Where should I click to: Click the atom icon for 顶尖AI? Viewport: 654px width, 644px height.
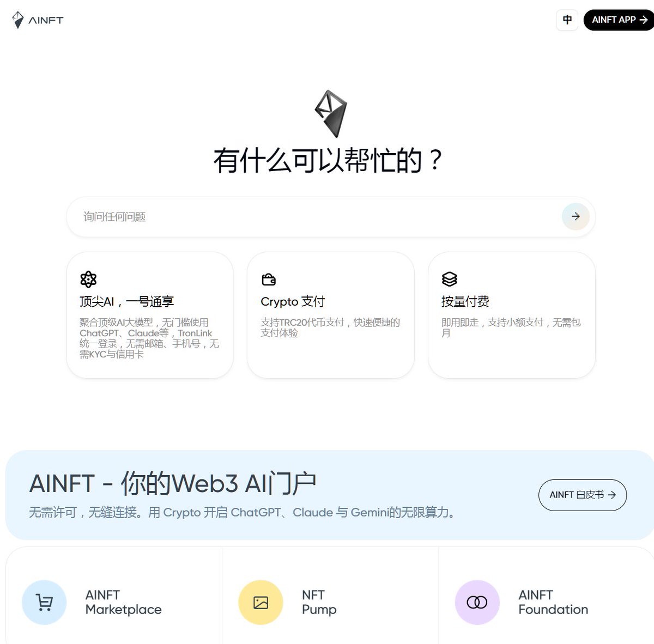(88, 280)
